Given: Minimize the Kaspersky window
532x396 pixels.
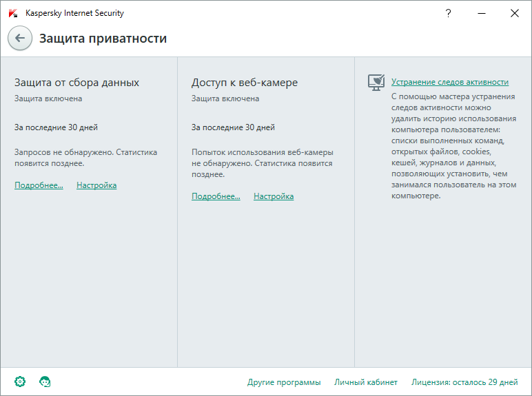Looking at the screenshot, I should (x=482, y=13).
